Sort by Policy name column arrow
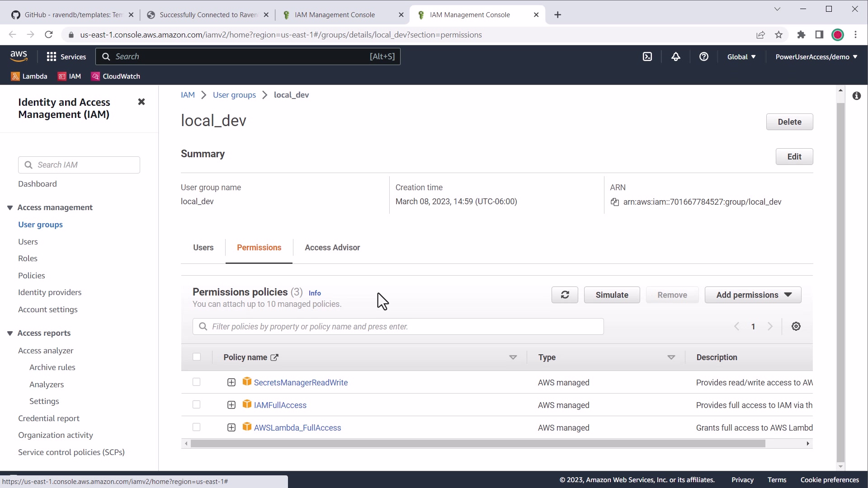868x488 pixels. pyautogui.click(x=513, y=357)
